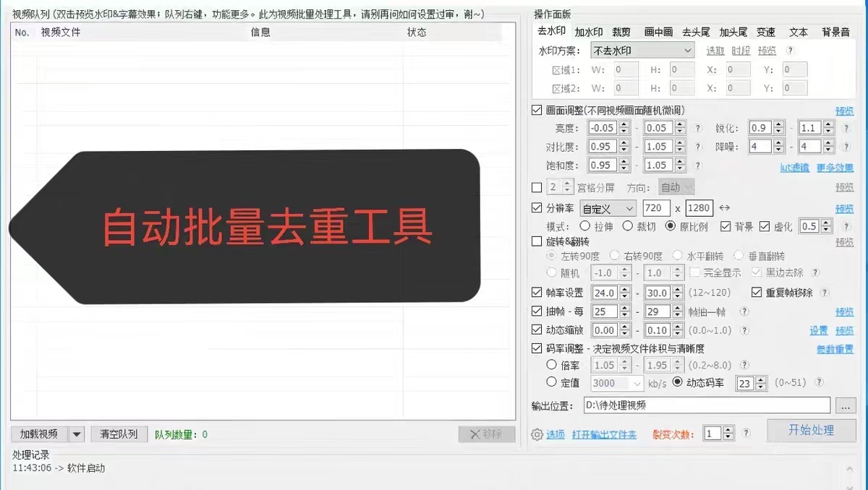Click the options gear icon
Viewport: 868px width, 490px height.
click(x=537, y=434)
